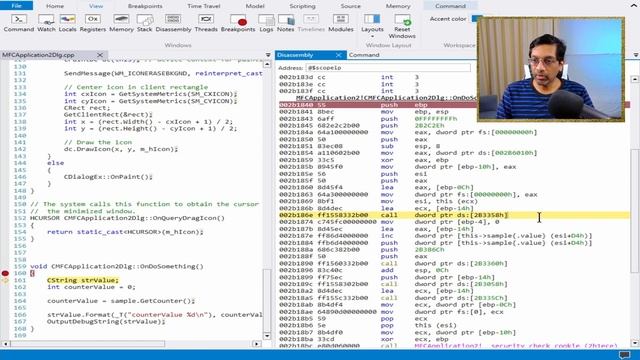Open the Command window icon
This screenshot has width=640, height=360.
click(x=19, y=23)
